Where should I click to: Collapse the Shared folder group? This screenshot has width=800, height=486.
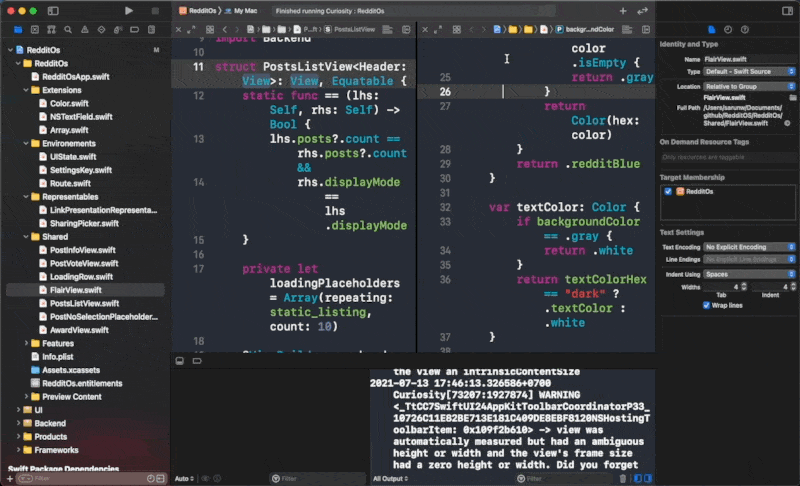click(24, 236)
